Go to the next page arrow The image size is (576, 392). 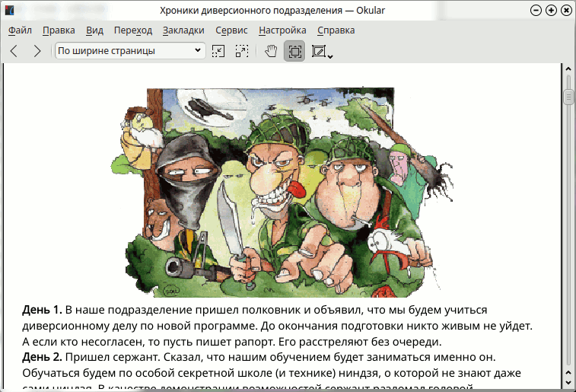(37, 51)
